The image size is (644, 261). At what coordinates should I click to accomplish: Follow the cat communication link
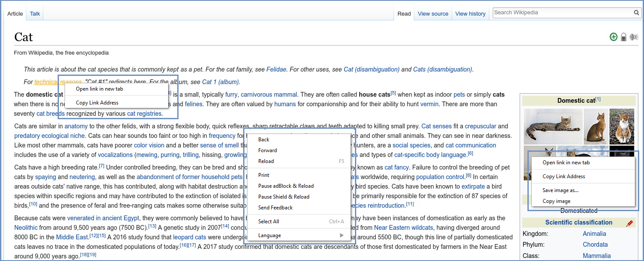coord(471,145)
